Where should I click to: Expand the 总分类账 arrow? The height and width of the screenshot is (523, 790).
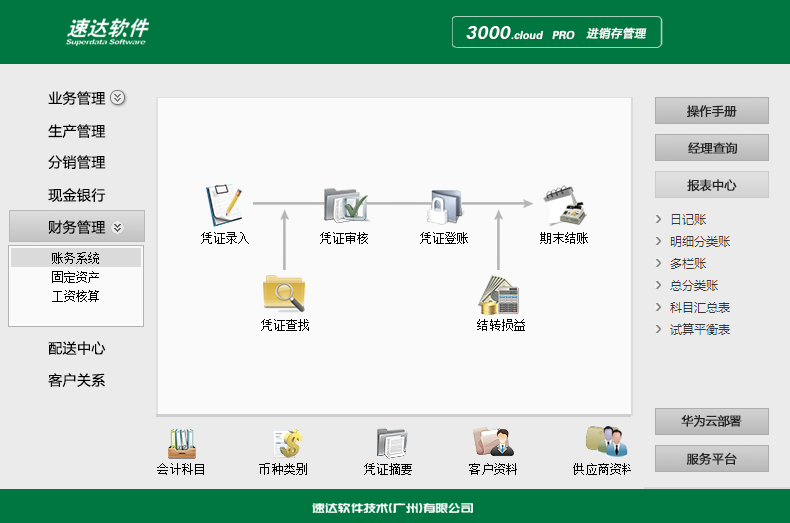point(658,285)
